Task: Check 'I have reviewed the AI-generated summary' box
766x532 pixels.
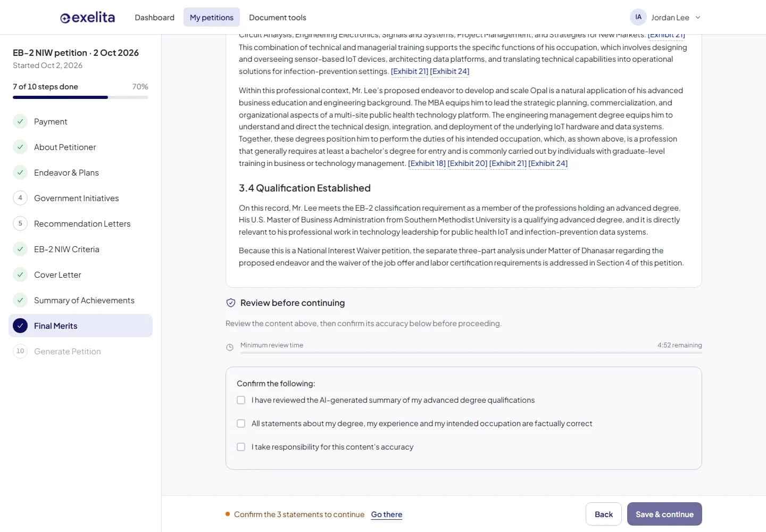Action: pyautogui.click(x=241, y=400)
